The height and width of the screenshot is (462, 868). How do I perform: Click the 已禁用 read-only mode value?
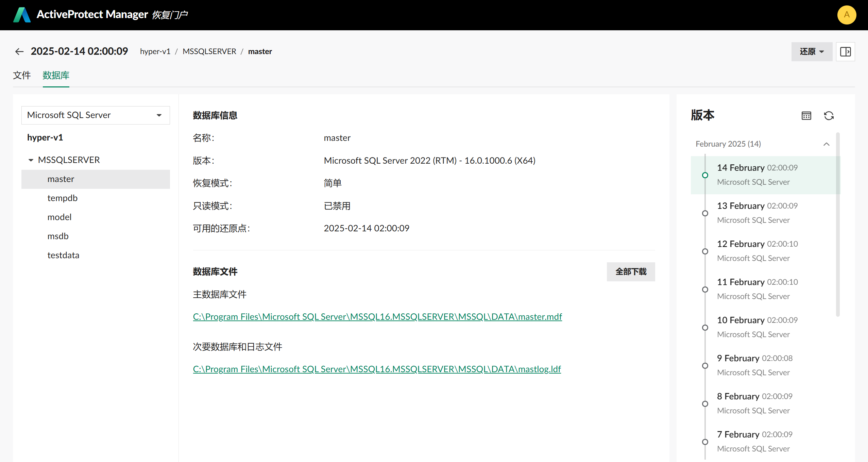[337, 206]
